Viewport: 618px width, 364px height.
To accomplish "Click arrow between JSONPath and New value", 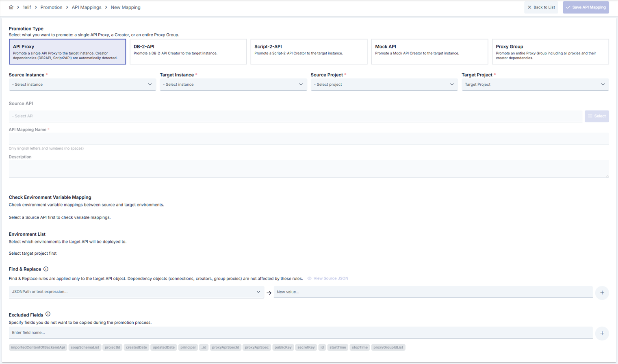I will pos(269,292).
